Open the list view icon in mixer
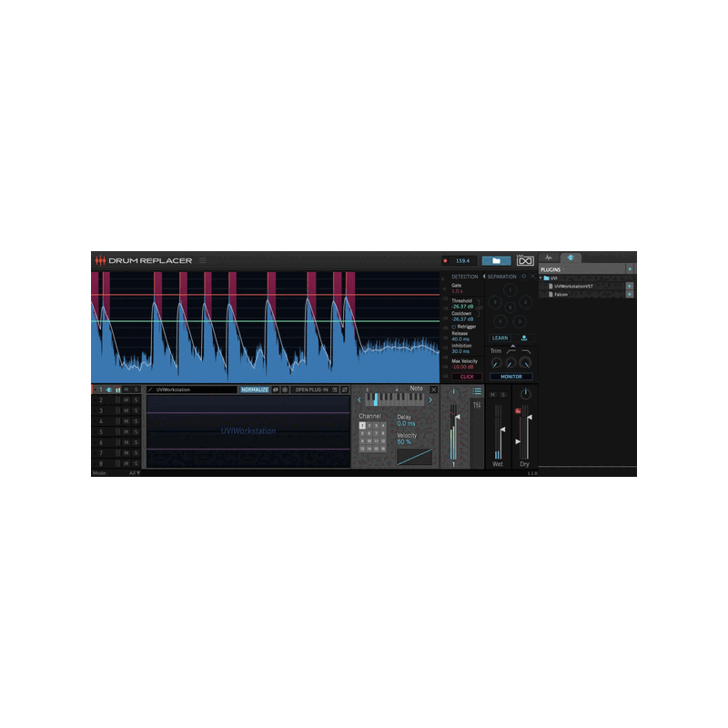The image size is (728, 728). 477,391
